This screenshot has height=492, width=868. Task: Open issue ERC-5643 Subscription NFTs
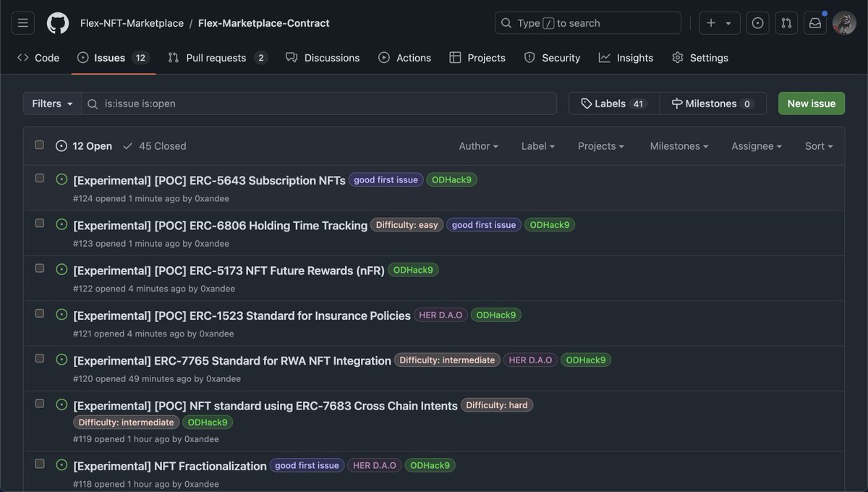[x=209, y=180]
